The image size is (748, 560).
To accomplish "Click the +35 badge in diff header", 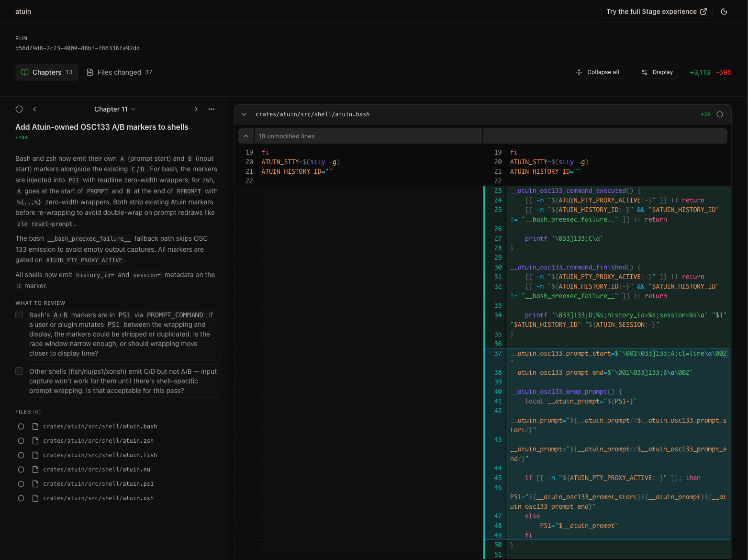I will [x=705, y=114].
